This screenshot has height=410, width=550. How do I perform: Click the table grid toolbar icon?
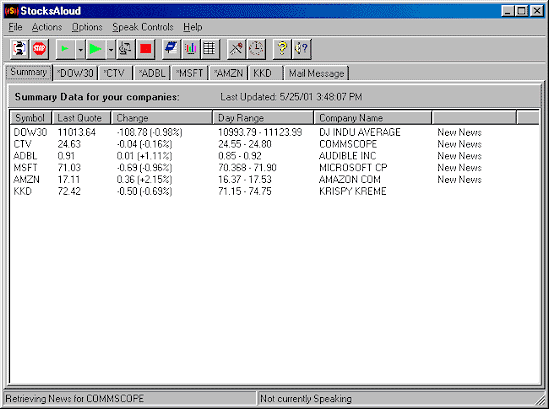(210, 49)
